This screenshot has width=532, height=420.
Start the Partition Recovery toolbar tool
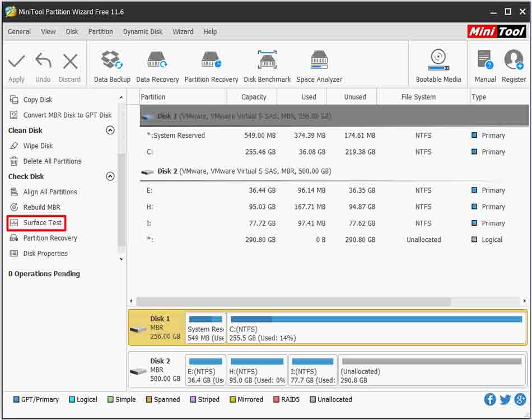(x=211, y=63)
